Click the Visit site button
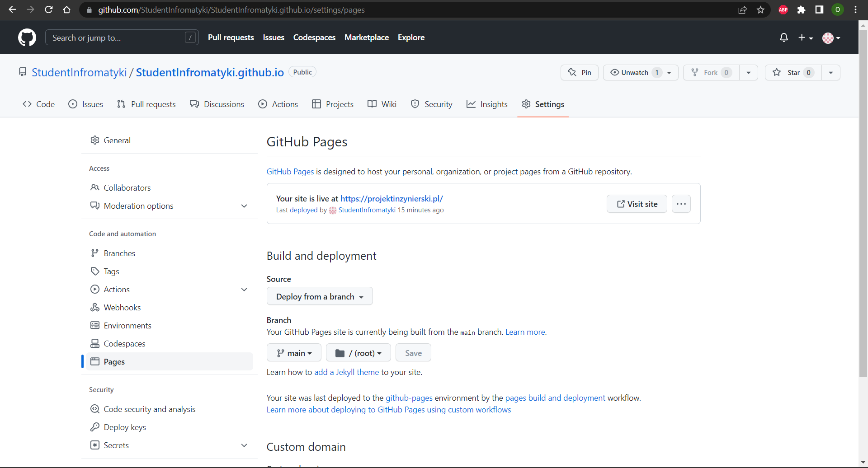 (637, 204)
